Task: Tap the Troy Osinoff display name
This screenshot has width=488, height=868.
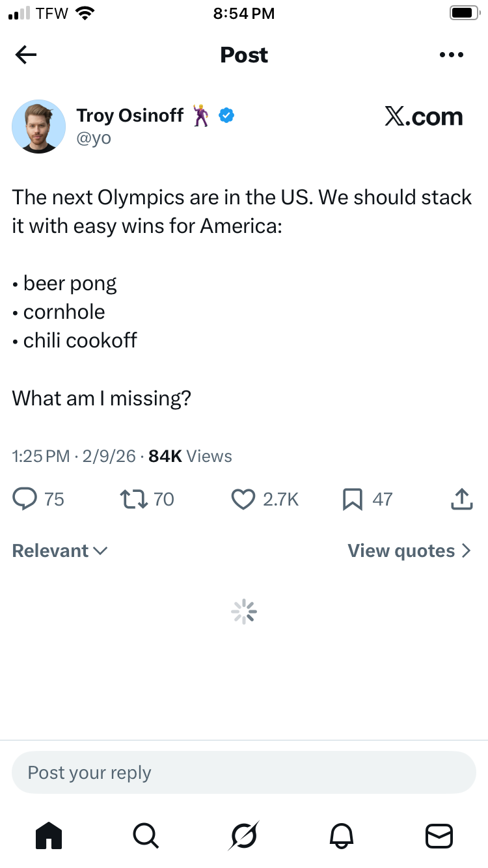Action: point(131,116)
